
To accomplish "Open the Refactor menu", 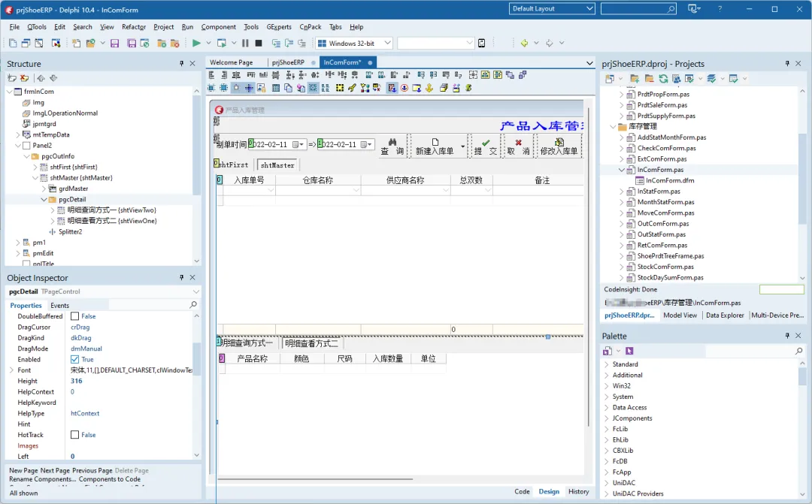I will tap(134, 27).
